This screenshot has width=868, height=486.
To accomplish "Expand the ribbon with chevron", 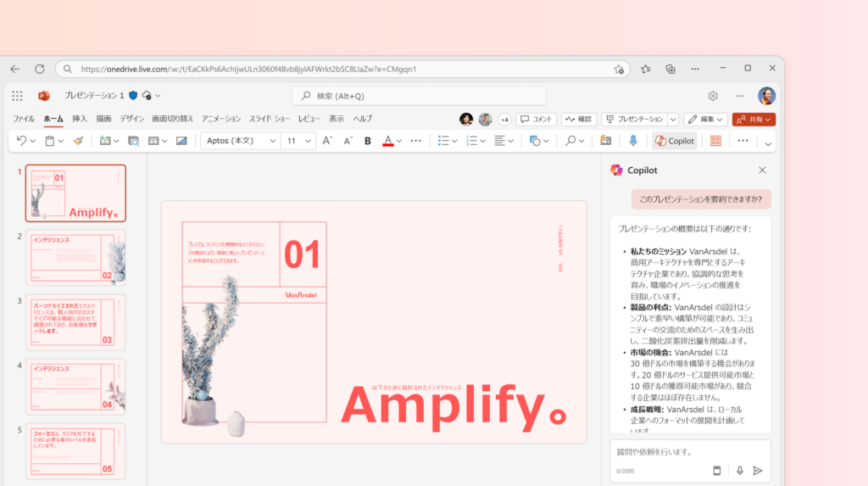I will point(768,144).
